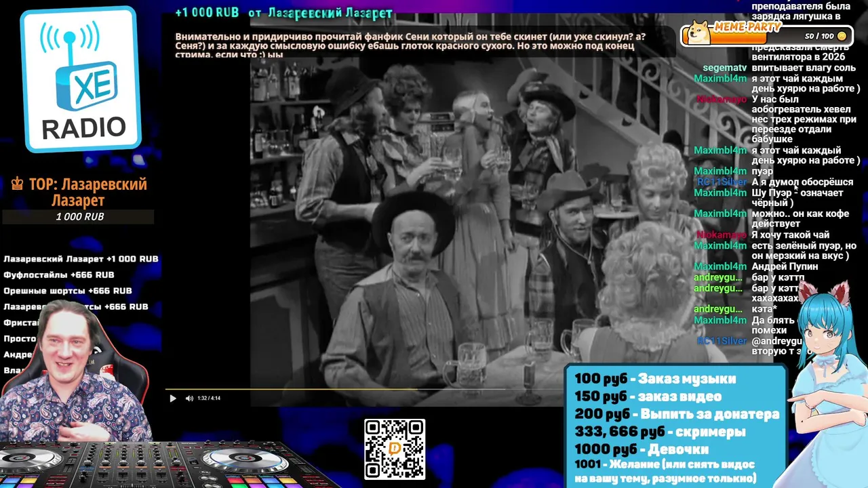Click the 'Я хочу такой чай' chat message
Viewport: 868px width, 488px height.
[790, 235]
